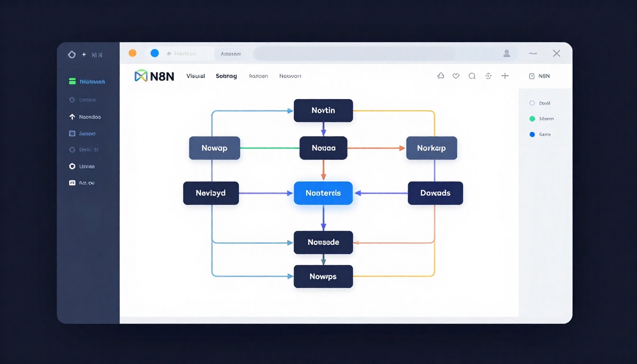Click the dashed circle icon in toolbar
Viewport: 637px width, 364px height.
click(489, 76)
